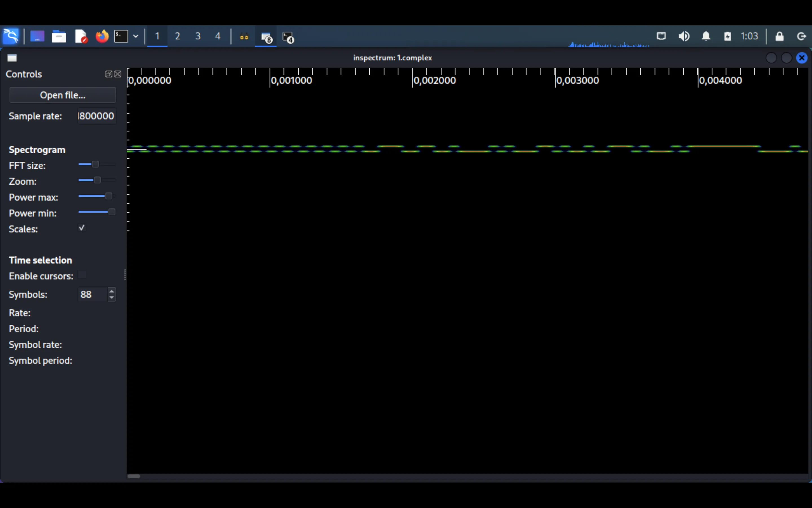Switch to workspace 2
This screenshot has width=812, height=508.
[x=178, y=36]
